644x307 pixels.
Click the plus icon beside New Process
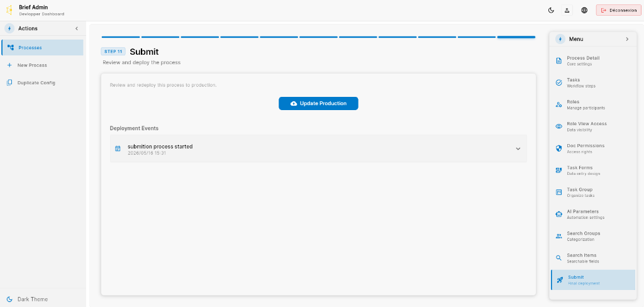coord(9,65)
